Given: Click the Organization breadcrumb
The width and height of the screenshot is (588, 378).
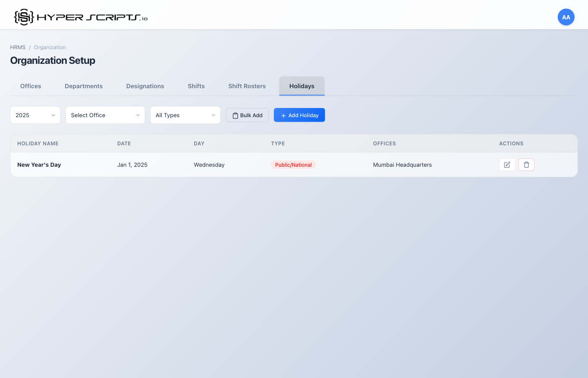Looking at the screenshot, I should [x=50, y=47].
